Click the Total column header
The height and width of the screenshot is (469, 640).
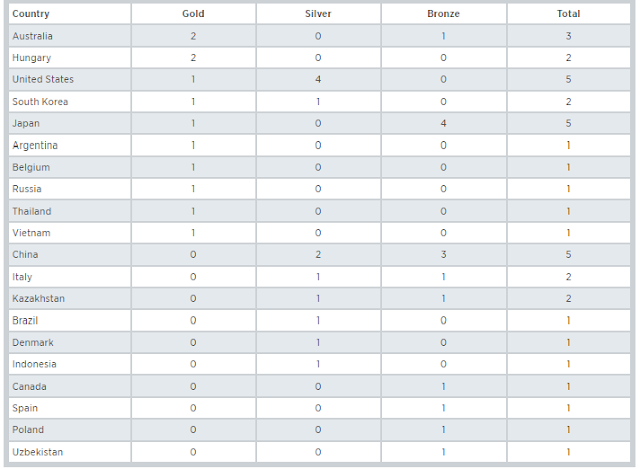coord(568,14)
